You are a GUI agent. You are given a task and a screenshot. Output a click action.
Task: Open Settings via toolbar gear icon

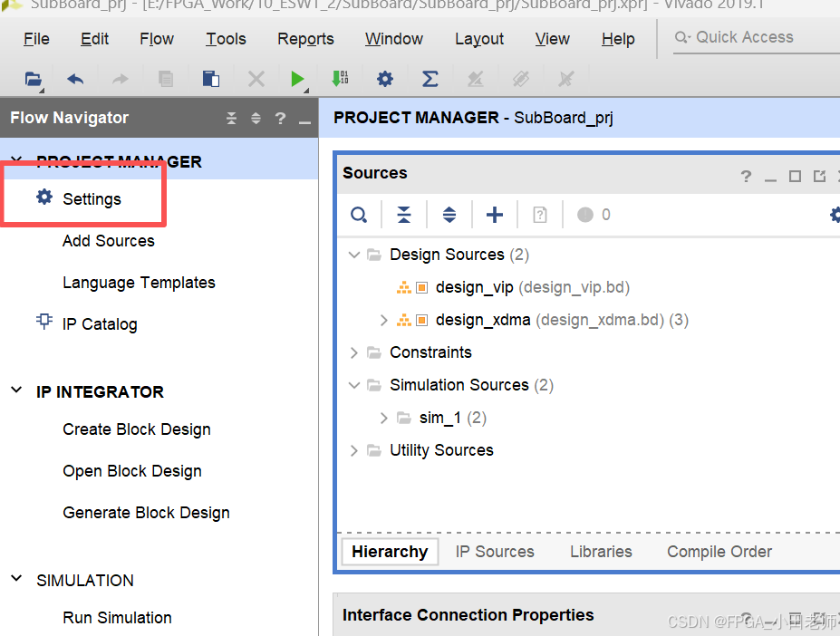point(384,80)
